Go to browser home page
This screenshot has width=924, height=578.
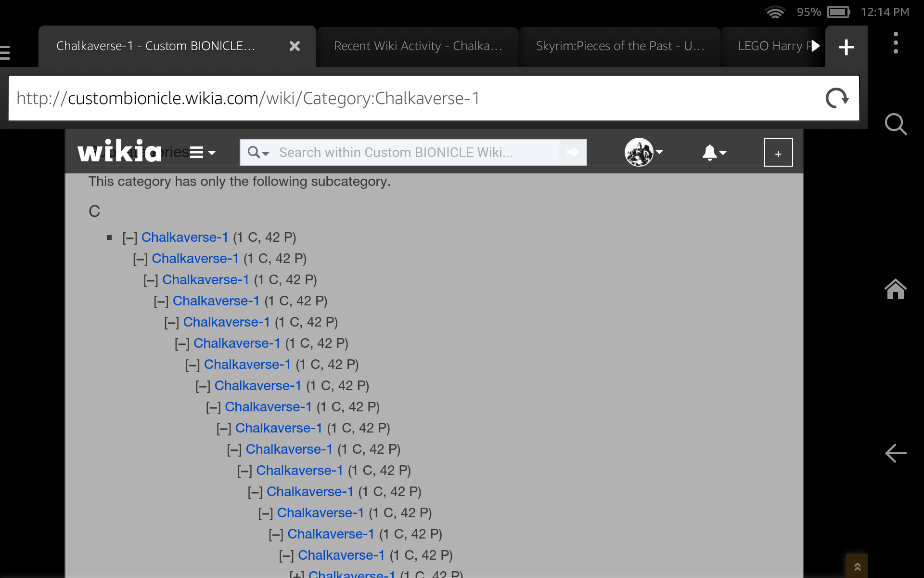point(895,289)
